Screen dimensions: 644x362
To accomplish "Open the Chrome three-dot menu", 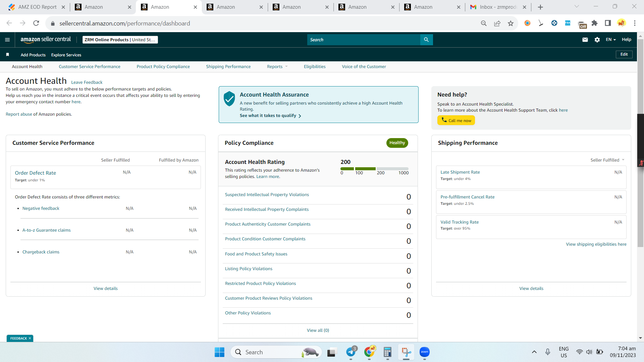I will point(635,23).
